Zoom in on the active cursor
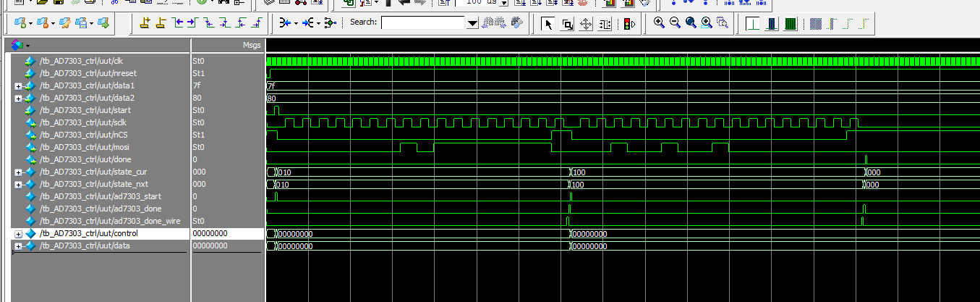The width and height of the screenshot is (980, 302). [707, 23]
